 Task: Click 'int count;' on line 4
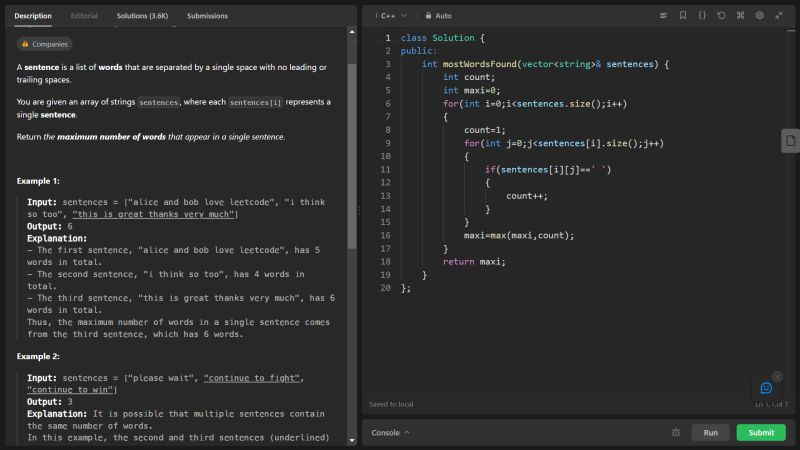pyautogui.click(x=469, y=77)
